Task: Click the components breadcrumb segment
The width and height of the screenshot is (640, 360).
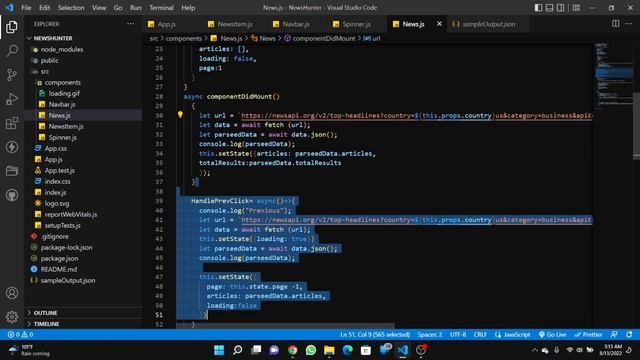Action: 184,38
